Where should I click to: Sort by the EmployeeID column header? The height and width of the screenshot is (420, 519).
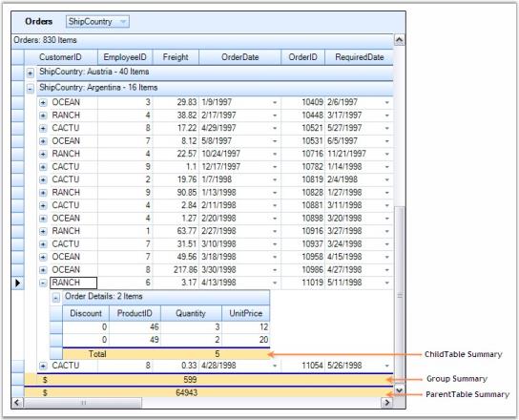(x=125, y=57)
